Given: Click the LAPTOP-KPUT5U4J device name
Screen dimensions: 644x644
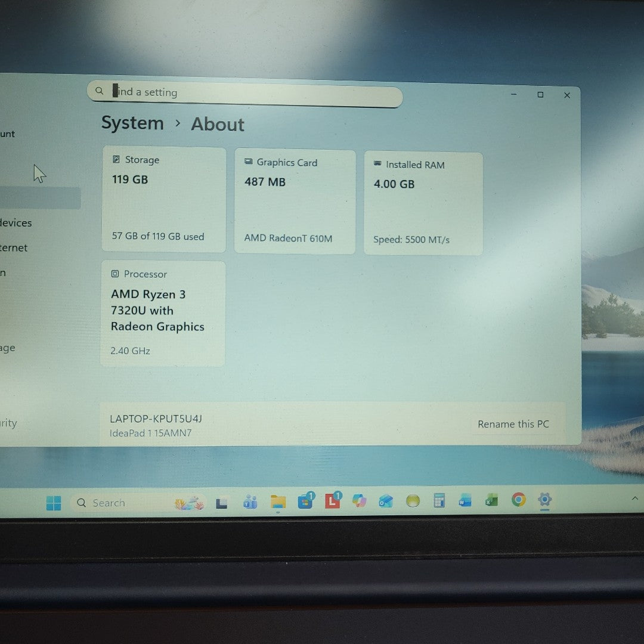Looking at the screenshot, I should (x=156, y=419).
